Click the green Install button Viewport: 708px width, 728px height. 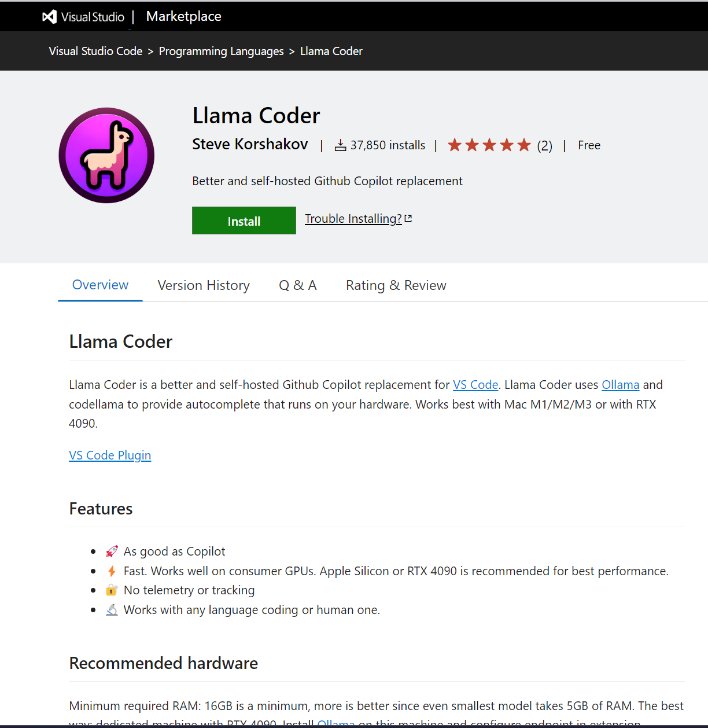coord(244,220)
